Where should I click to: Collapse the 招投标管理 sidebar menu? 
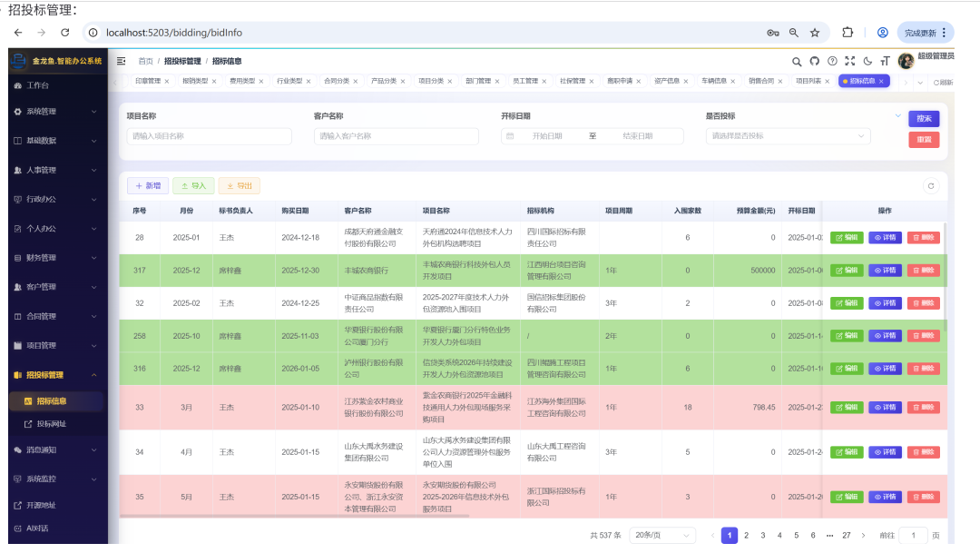(x=55, y=375)
